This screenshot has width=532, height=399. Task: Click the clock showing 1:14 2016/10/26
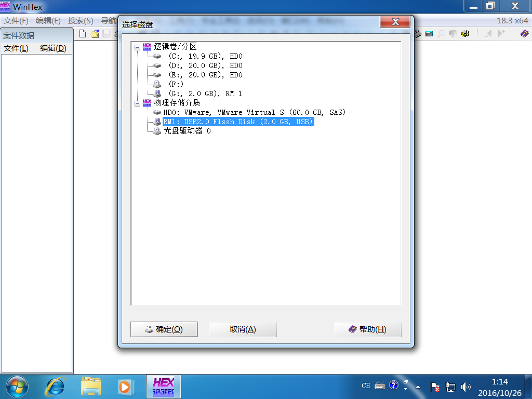[500, 387]
